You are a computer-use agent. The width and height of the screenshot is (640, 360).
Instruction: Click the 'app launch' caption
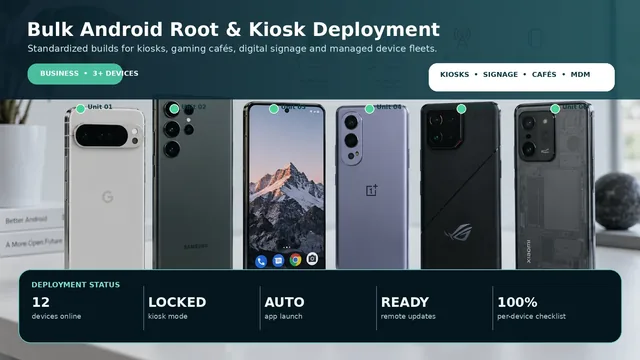click(283, 316)
